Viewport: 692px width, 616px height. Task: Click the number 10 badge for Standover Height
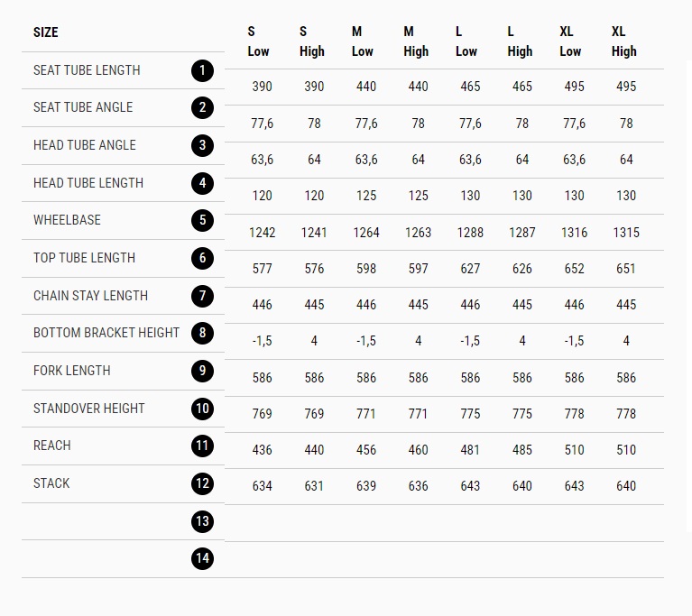(203, 409)
